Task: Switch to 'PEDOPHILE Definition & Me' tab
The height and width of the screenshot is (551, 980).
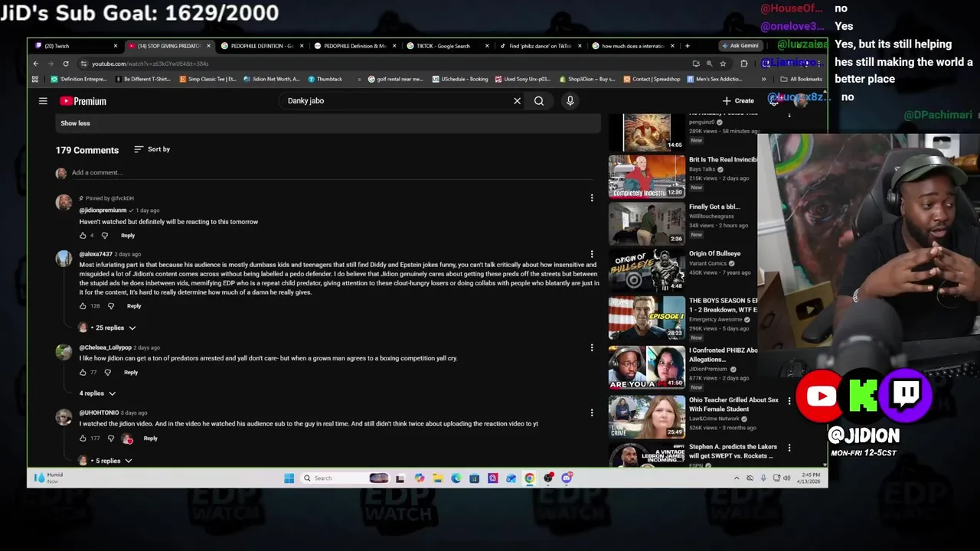Action: (x=353, y=46)
